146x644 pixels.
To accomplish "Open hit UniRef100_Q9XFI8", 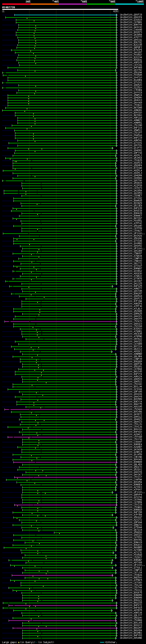I will coord(131,15).
